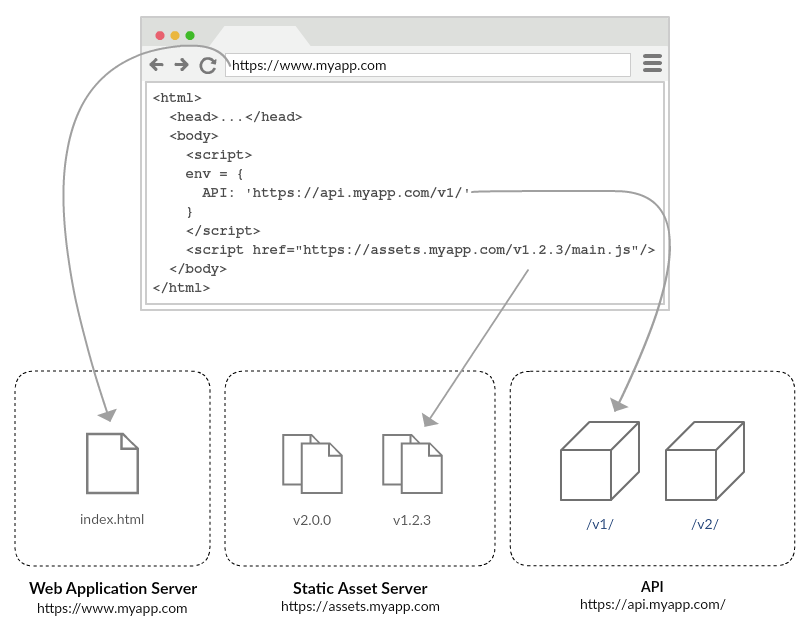Click the red window close dot
This screenshot has height=625, width=807.
pos(160,36)
